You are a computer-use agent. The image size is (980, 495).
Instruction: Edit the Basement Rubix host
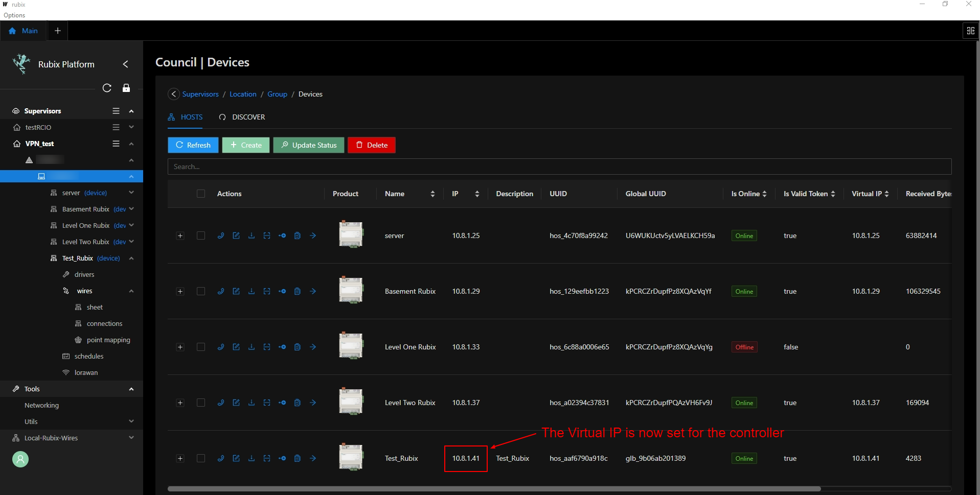coord(236,291)
